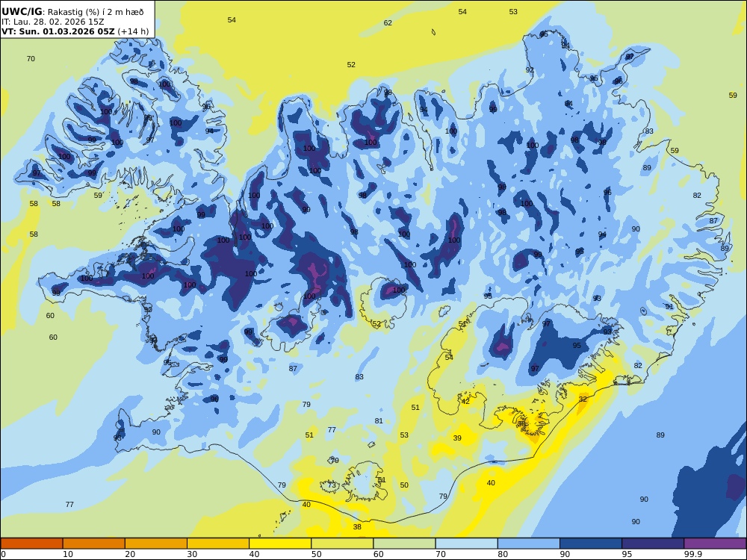The image size is (747, 560).
Task: Click the map value '91' in east fjords
Action: (x=669, y=307)
